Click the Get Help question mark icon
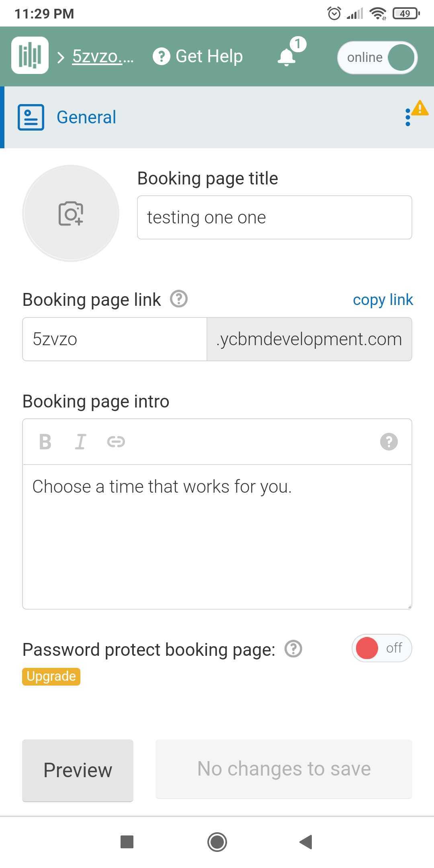This screenshot has height=868, width=434. tap(161, 56)
